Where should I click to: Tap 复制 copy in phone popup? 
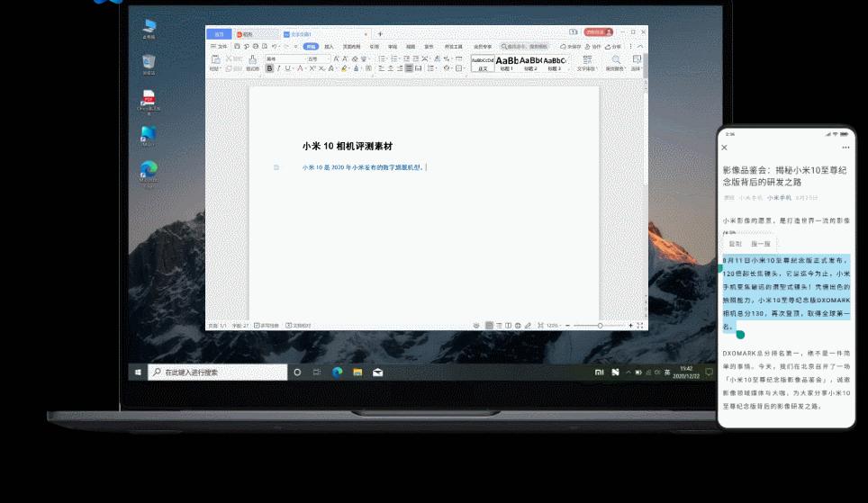[x=735, y=244]
